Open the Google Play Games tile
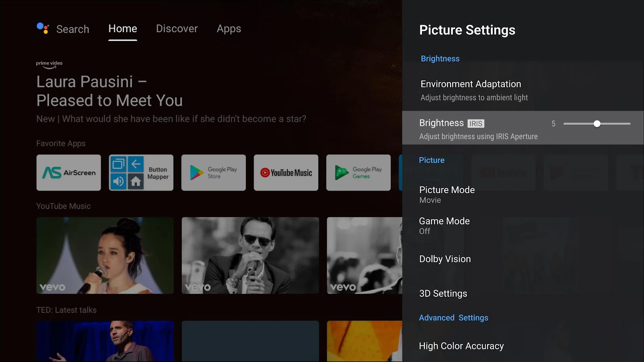Screen dimensions: 644x362 [x=358, y=173]
